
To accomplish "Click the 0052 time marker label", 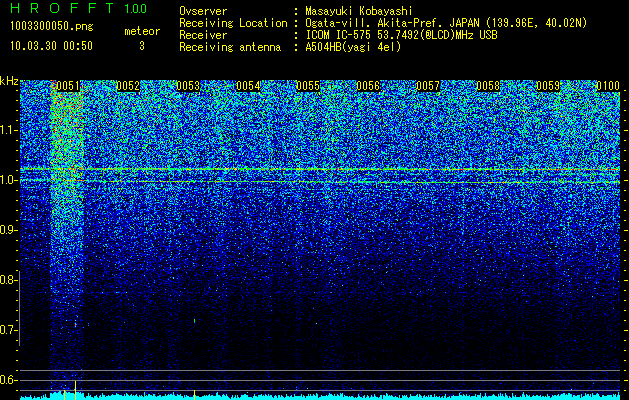I will [x=128, y=86].
